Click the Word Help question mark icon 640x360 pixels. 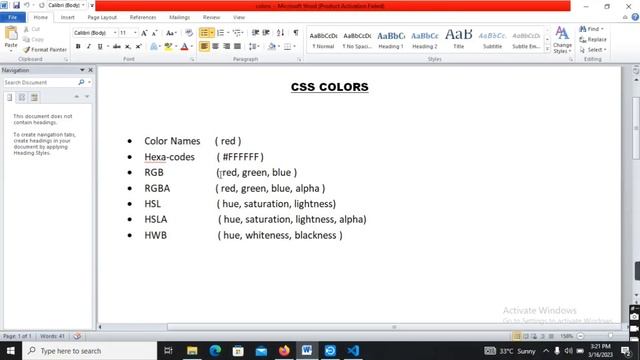635,17
